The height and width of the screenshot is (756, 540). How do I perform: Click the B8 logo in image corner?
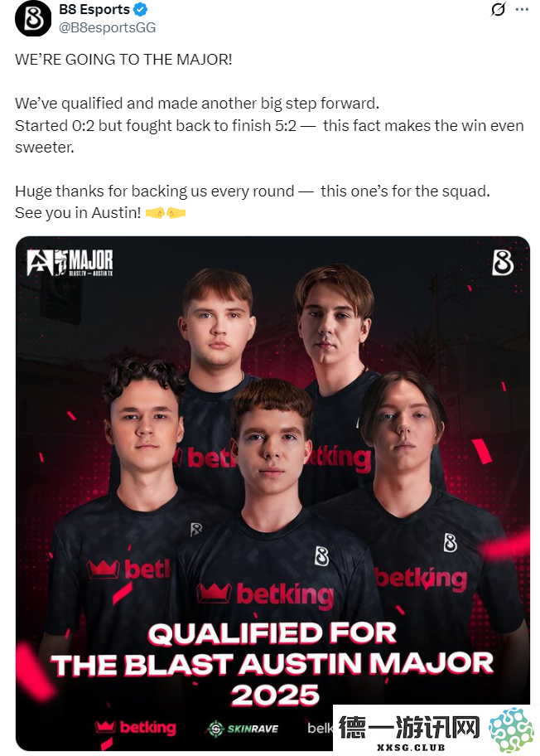[x=503, y=263]
